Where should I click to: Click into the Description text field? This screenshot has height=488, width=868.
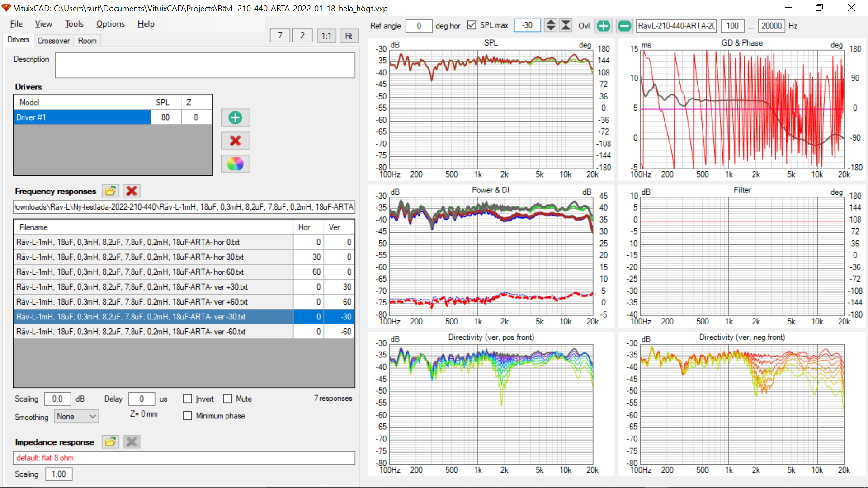click(205, 66)
